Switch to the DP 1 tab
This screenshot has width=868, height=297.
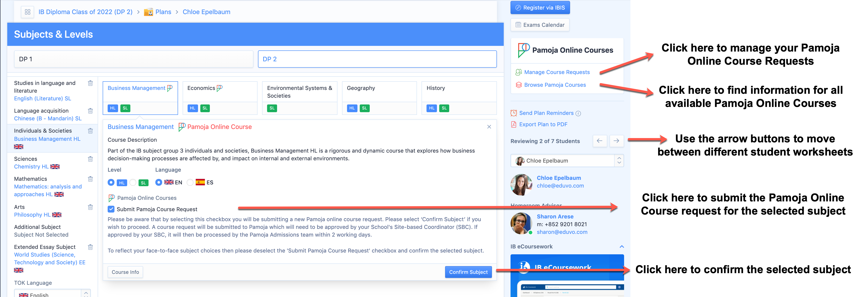click(x=134, y=59)
